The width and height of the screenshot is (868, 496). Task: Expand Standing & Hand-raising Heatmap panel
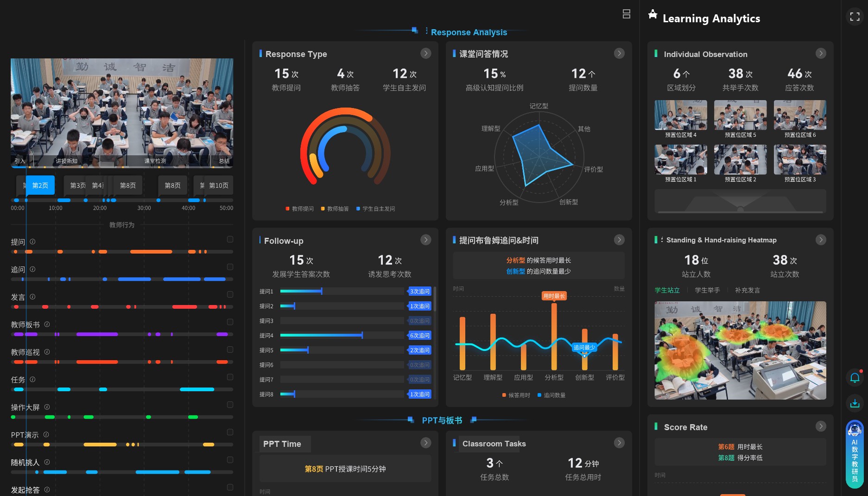(x=821, y=240)
